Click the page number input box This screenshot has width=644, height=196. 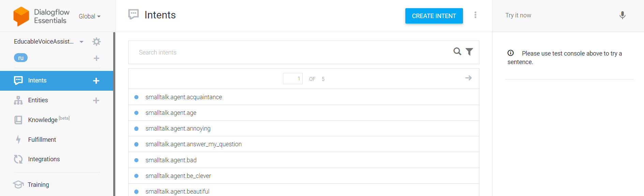click(293, 79)
